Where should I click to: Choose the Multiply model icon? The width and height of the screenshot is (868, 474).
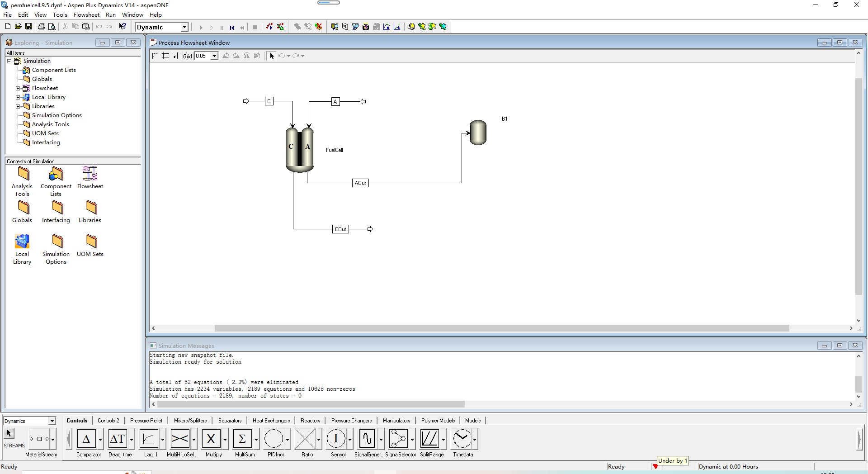coord(211,439)
